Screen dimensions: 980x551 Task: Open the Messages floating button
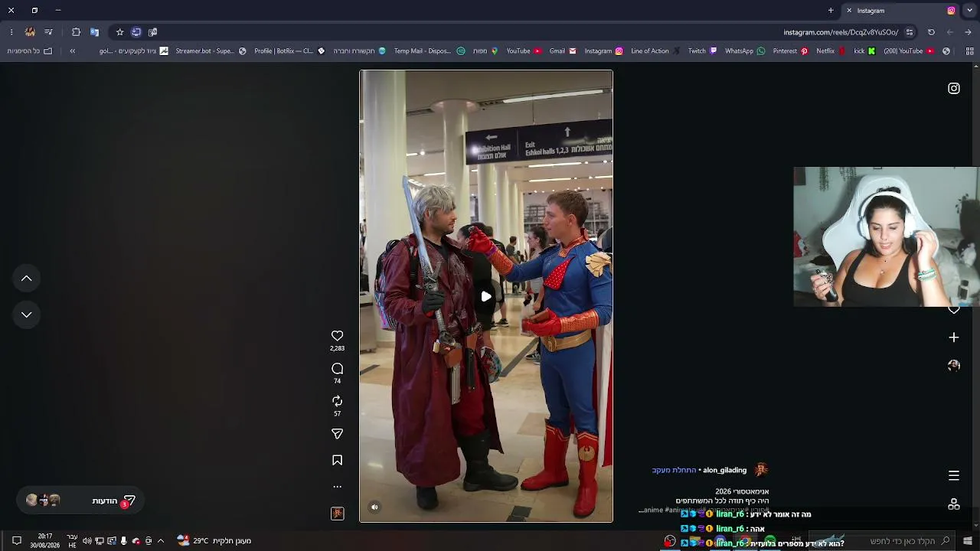coord(80,500)
